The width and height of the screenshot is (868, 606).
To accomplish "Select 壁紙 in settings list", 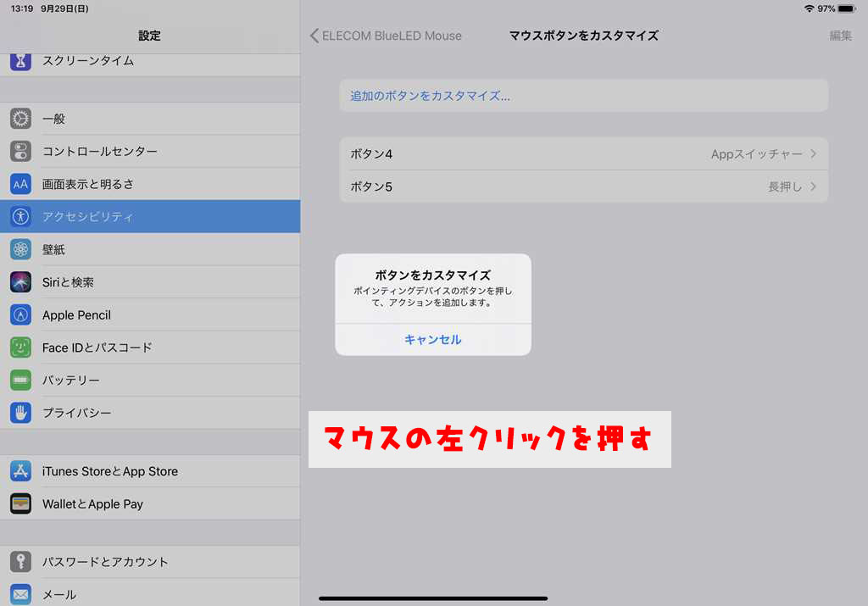I will pyautogui.click(x=150, y=249).
